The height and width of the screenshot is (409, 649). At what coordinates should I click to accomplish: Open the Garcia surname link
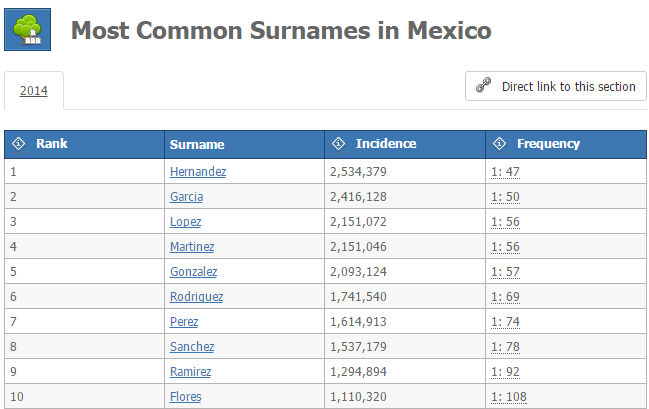186,197
